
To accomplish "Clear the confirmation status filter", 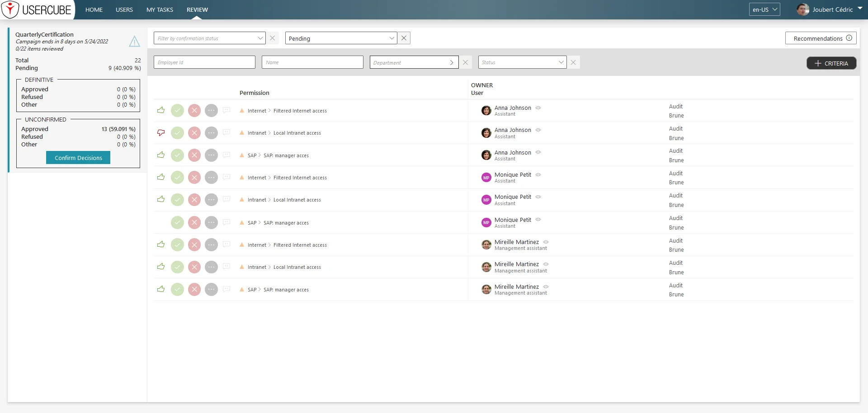I will coord(272,38).
